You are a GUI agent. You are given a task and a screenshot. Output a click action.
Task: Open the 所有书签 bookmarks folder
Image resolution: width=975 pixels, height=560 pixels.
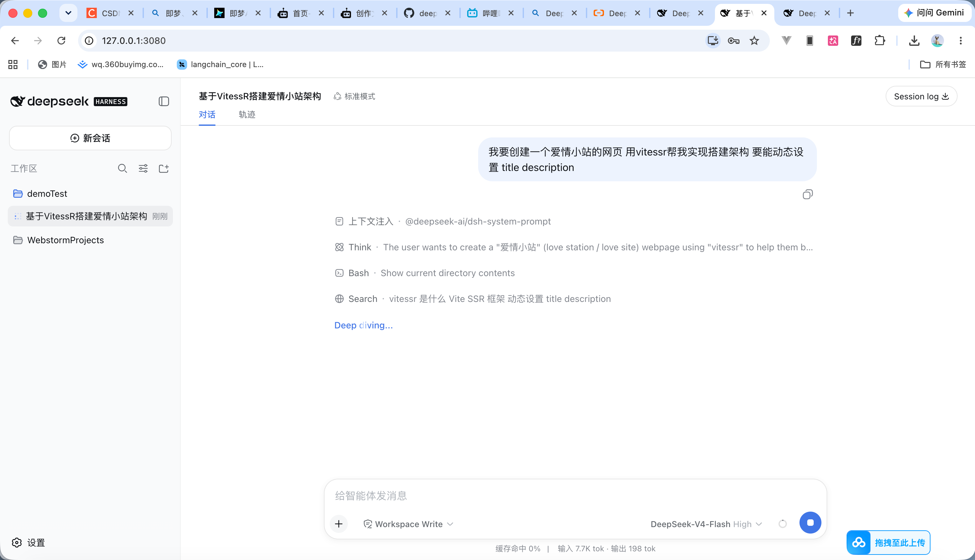click(x=943, y=64)
